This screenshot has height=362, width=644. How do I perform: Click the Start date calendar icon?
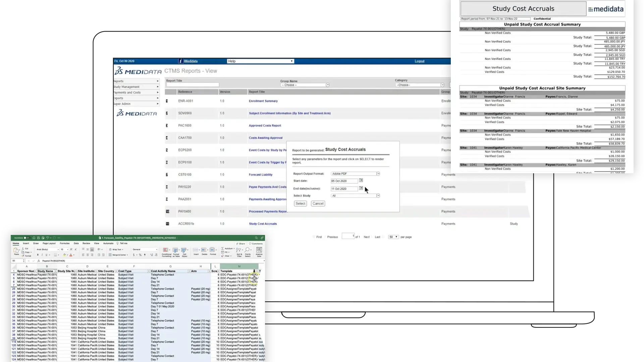(361, 181)
